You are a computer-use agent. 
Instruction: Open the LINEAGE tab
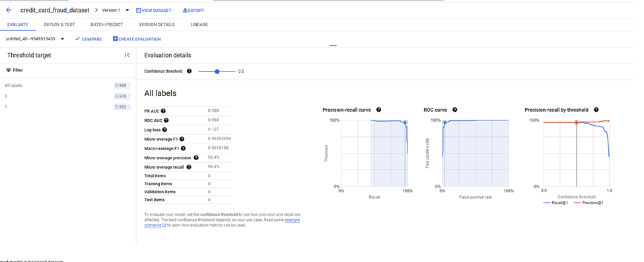(x=199, y=24)
